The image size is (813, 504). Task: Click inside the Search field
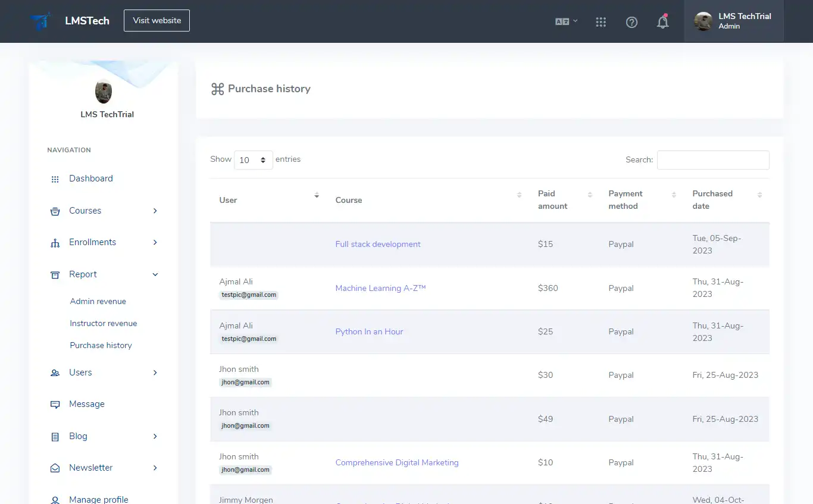pos(712,159)
